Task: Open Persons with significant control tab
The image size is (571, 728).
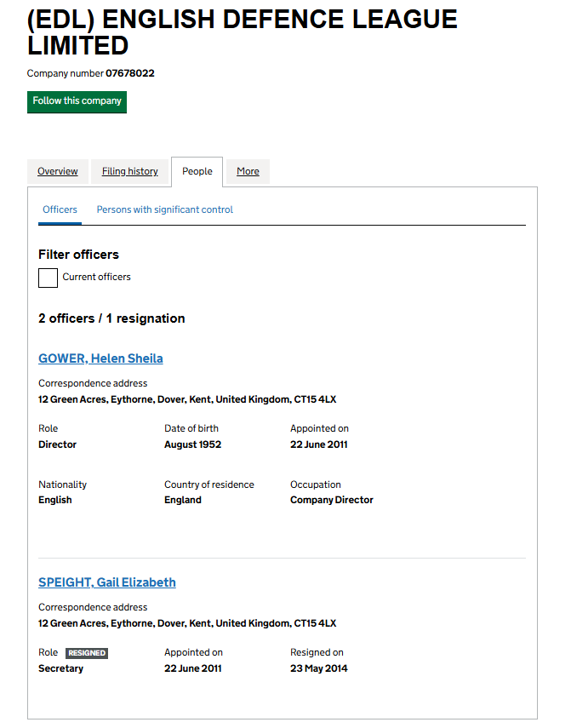Action: point(165,209)
